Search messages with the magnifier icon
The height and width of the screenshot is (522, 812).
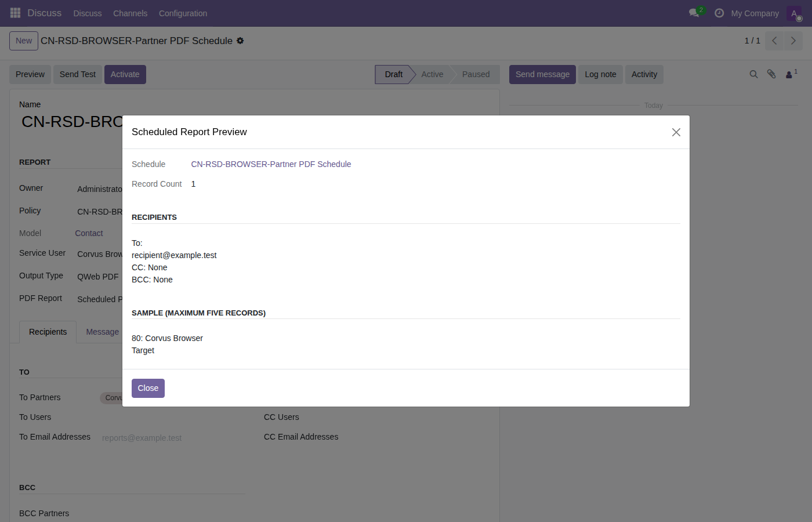click(753, 74)
